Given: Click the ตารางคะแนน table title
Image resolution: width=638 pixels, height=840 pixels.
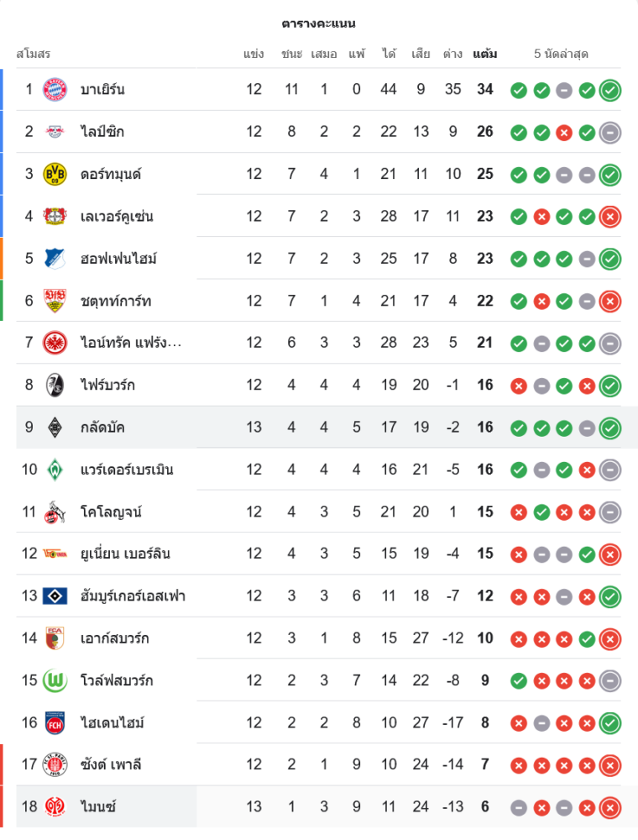Looking at the screenshot, I should click(318, 24).
